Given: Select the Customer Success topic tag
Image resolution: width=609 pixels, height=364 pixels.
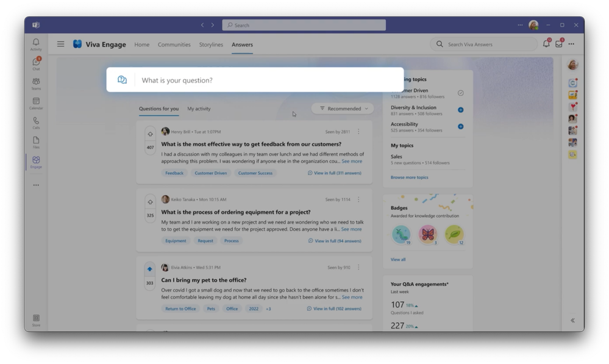Looking at the screenshot, I should click(255, 173).
